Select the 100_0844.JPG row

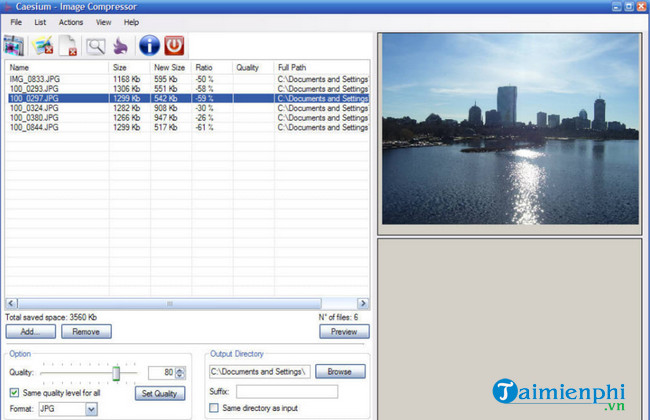point(188,127)
